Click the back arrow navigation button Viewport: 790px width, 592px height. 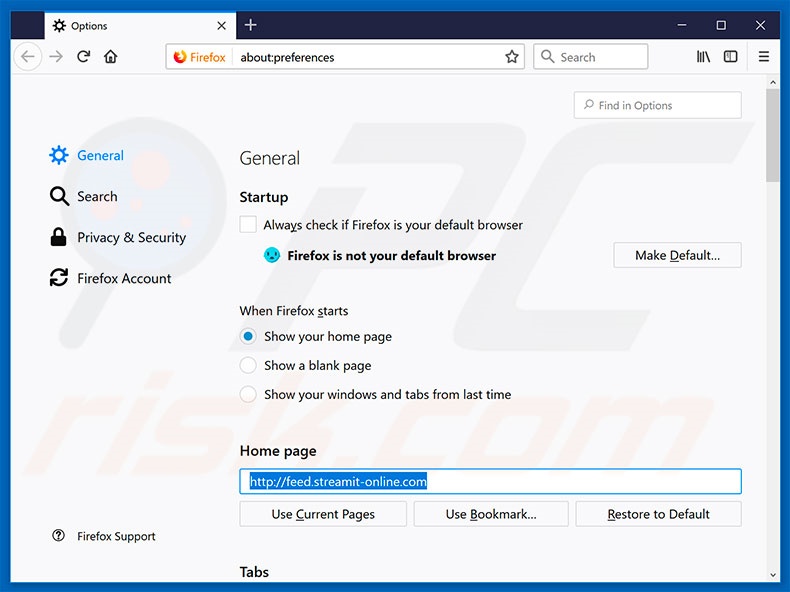pos(28,57)
